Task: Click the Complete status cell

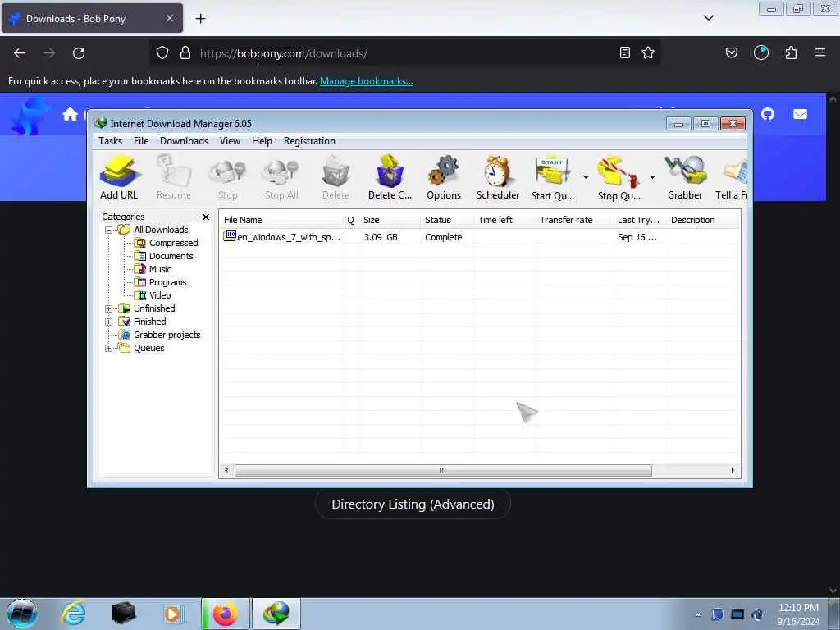Action: [x=444, y=237]
